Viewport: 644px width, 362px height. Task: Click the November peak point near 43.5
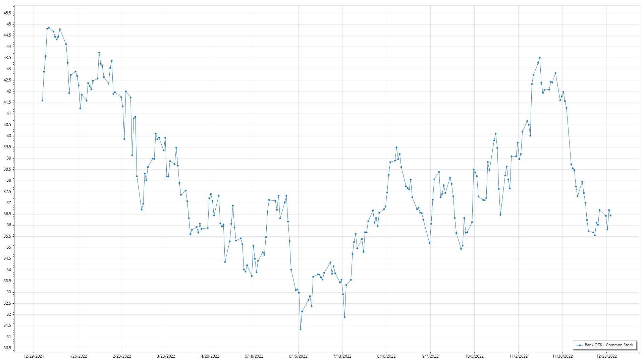click(x=540, y=58)
